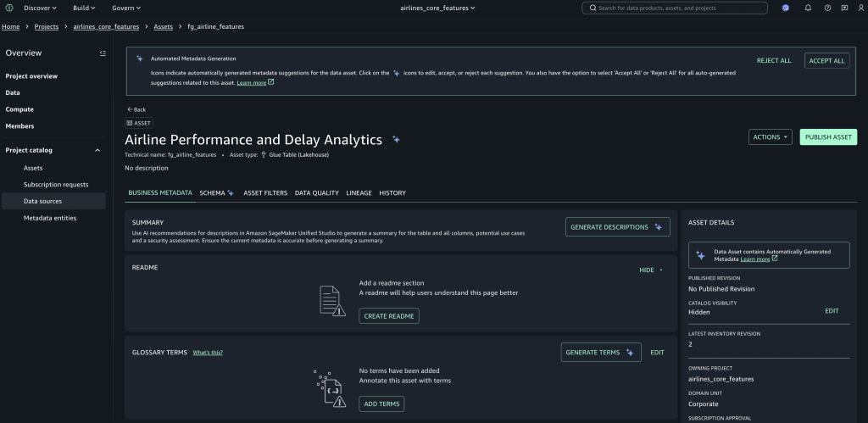The height and width of the screenshot is (423, 868).
Task: Click the PUBLISH ASSET button
Action: click(x=828, y=136)
